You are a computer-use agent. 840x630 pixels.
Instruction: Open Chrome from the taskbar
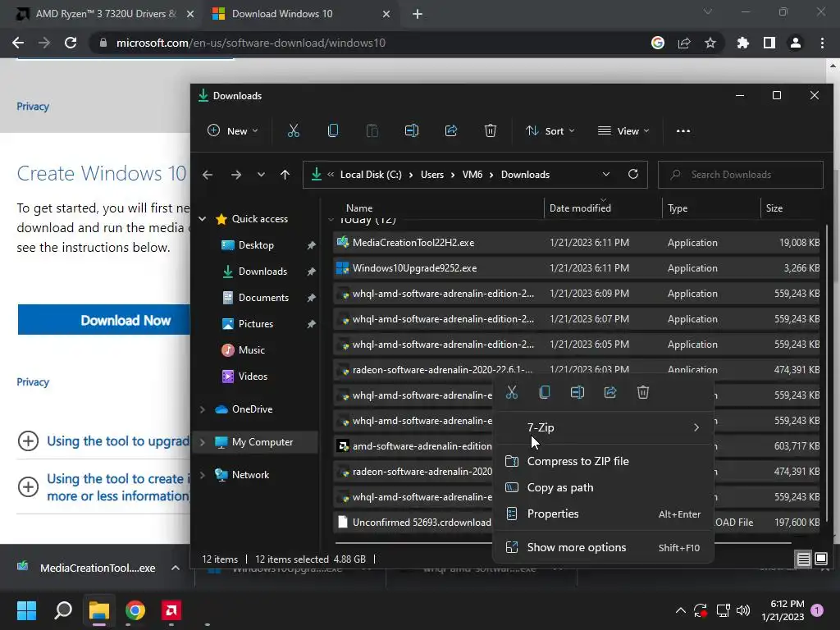pos(135,610)
